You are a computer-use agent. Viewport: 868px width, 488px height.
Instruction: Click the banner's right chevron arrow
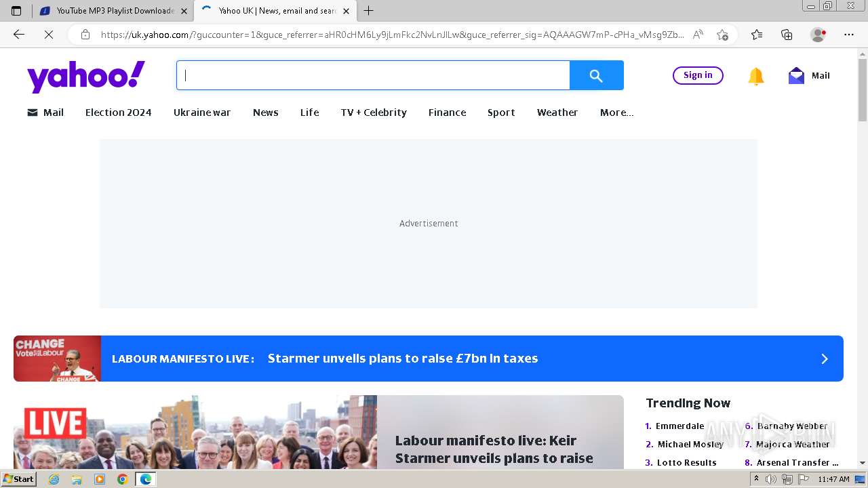coord(825,359)
